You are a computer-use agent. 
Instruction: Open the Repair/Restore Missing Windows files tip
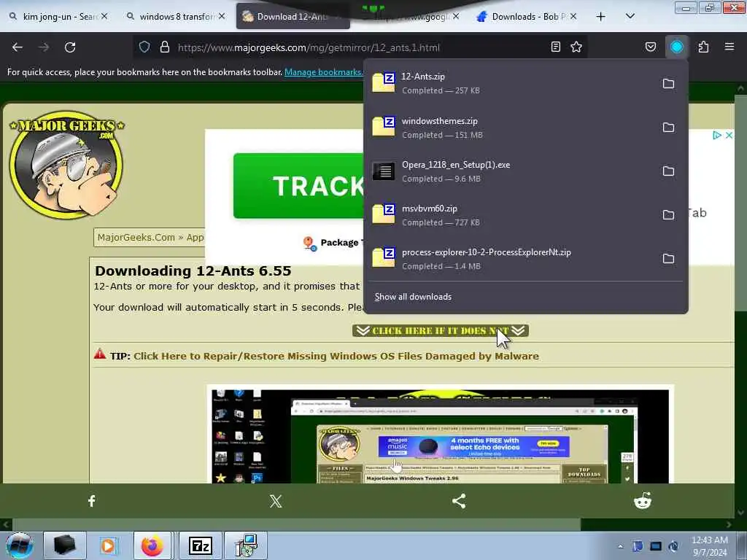(336, 356)
